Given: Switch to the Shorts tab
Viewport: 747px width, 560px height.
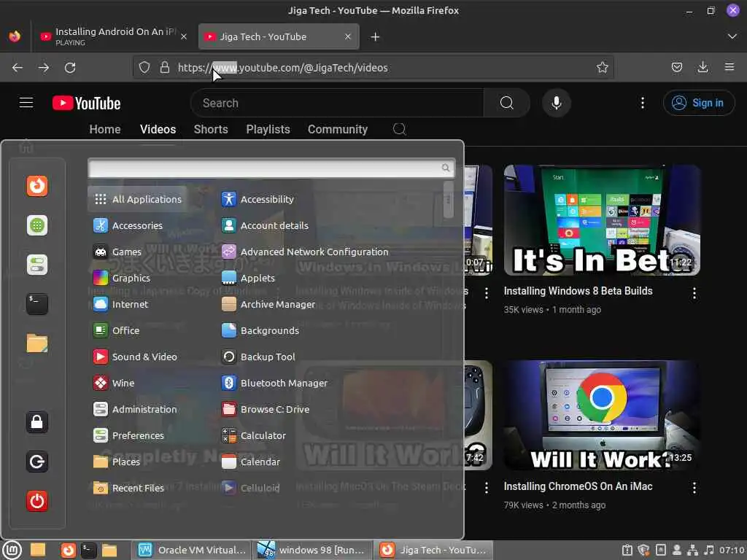Looking at the screenshot, I should click(x=211, y=129).
